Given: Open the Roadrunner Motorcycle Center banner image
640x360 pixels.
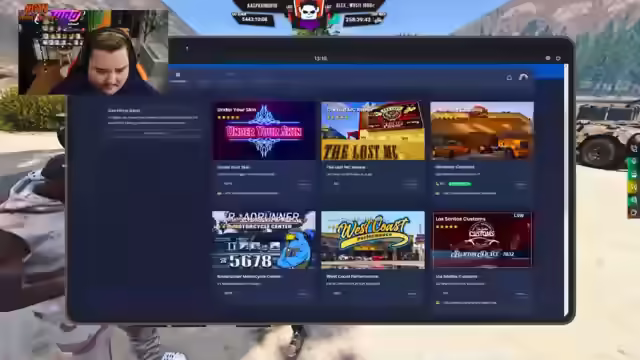Looking at the screenshot, I should click(264, 240).
